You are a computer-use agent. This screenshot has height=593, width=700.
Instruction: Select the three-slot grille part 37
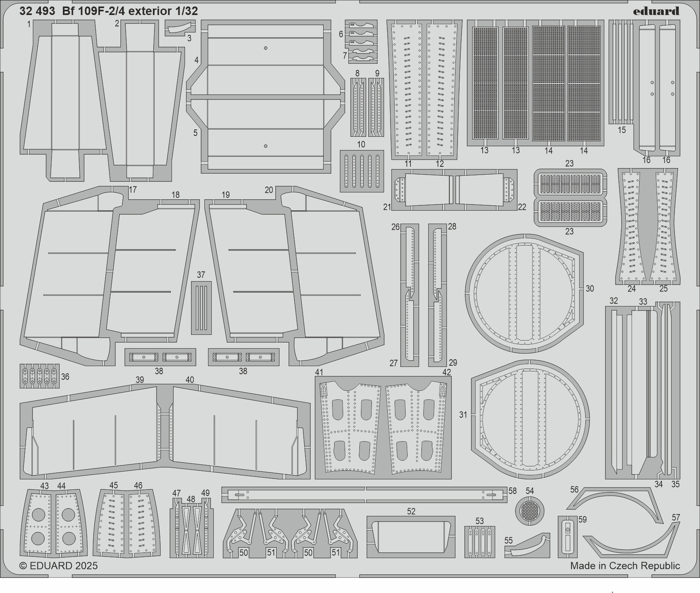pos(201,308)
